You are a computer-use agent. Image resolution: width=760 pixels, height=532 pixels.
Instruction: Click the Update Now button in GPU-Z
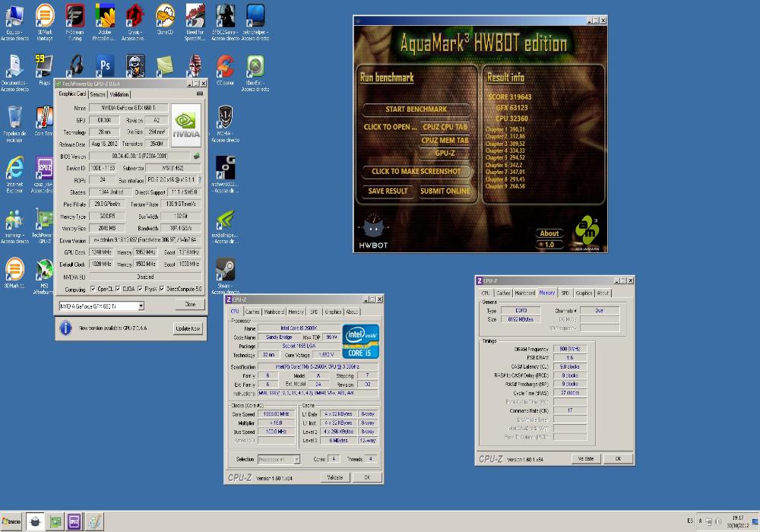tap(188, 328)
